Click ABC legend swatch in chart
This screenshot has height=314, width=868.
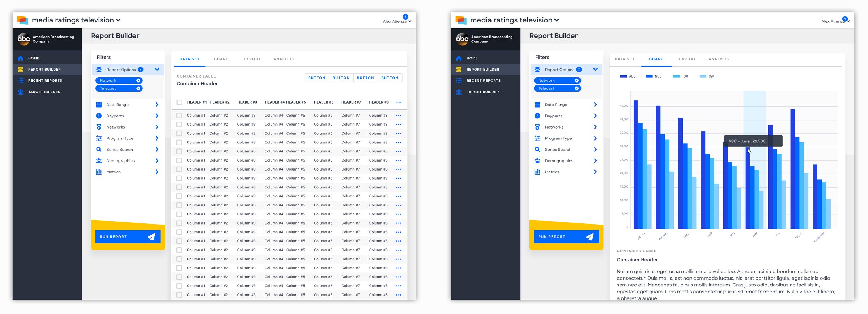[x=624, y=76]
